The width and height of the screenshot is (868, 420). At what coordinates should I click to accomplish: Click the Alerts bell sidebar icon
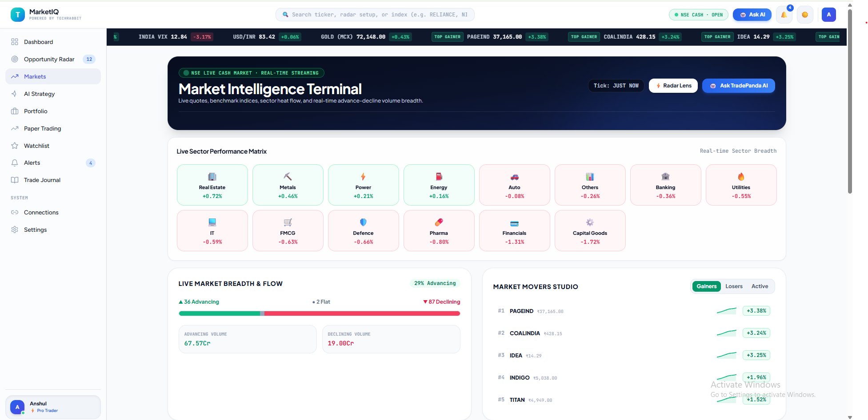tap(15, 163)
